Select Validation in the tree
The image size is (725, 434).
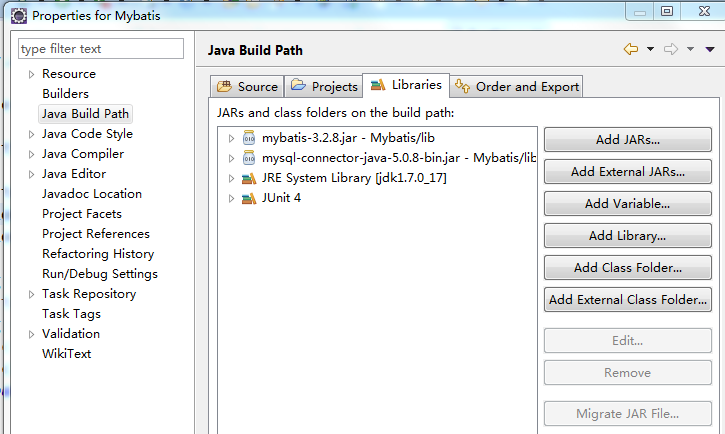point(71,334)
